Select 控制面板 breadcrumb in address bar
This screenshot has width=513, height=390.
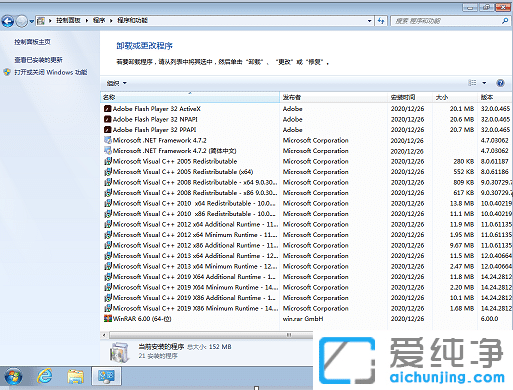click(68, 21)
